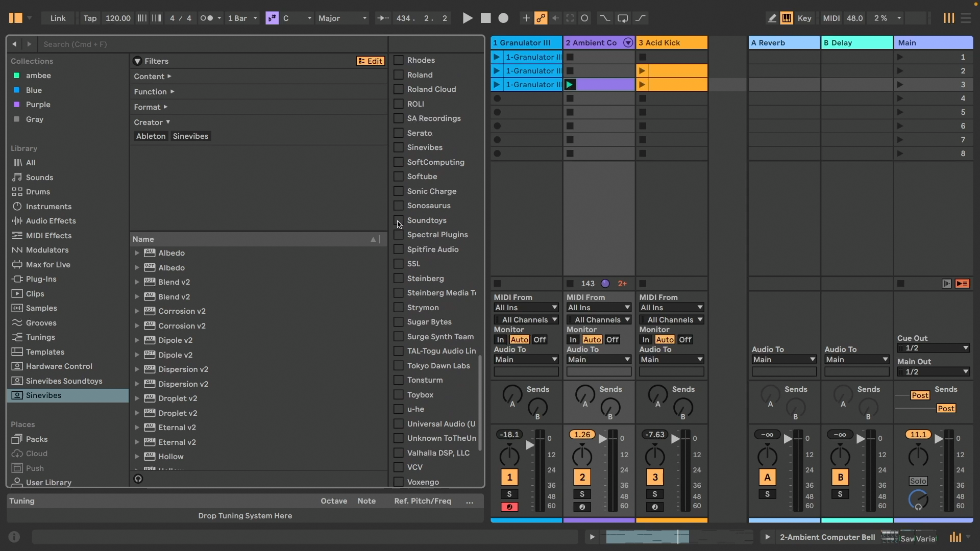Toggle the Loop switch icon
This screenshot has height=551, width=980.
click(623, 18)
